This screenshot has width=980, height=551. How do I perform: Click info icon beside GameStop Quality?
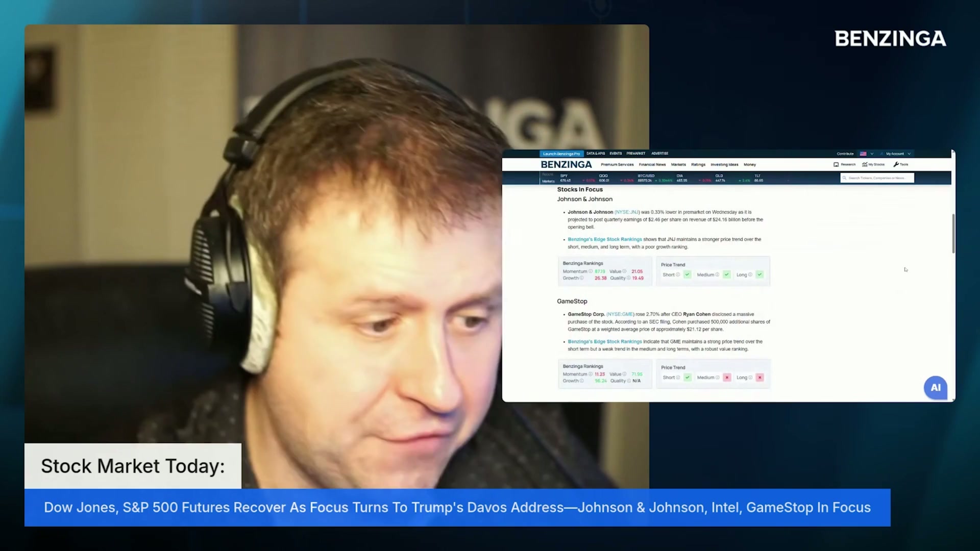pos(629,381)
